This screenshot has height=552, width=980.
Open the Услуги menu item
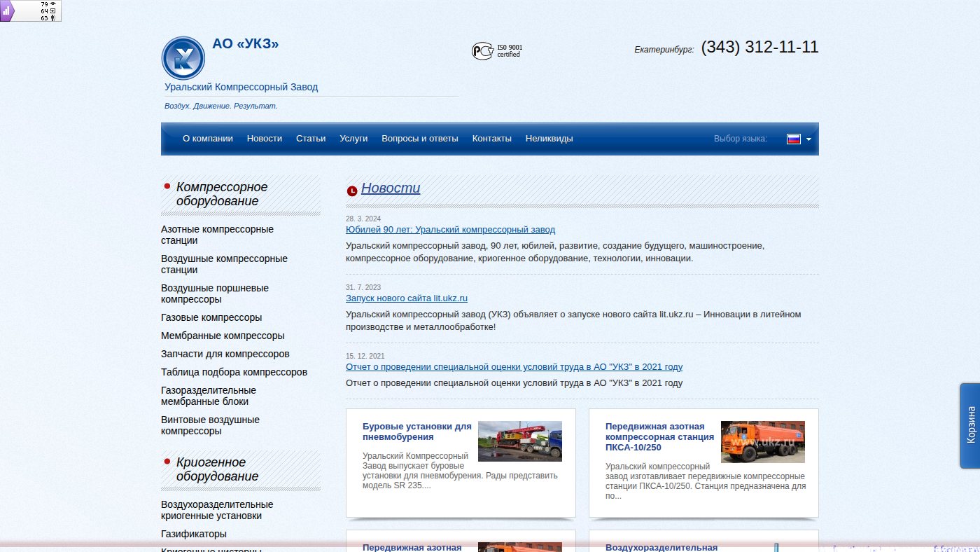click(x=353, y=139)
